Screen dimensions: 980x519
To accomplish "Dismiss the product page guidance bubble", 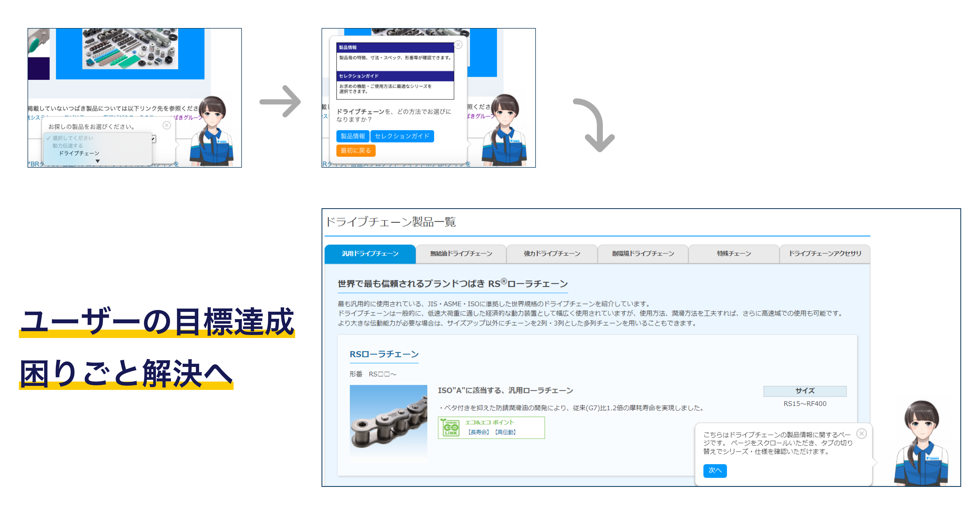I will pyautogui.click(x=861, y=433).
